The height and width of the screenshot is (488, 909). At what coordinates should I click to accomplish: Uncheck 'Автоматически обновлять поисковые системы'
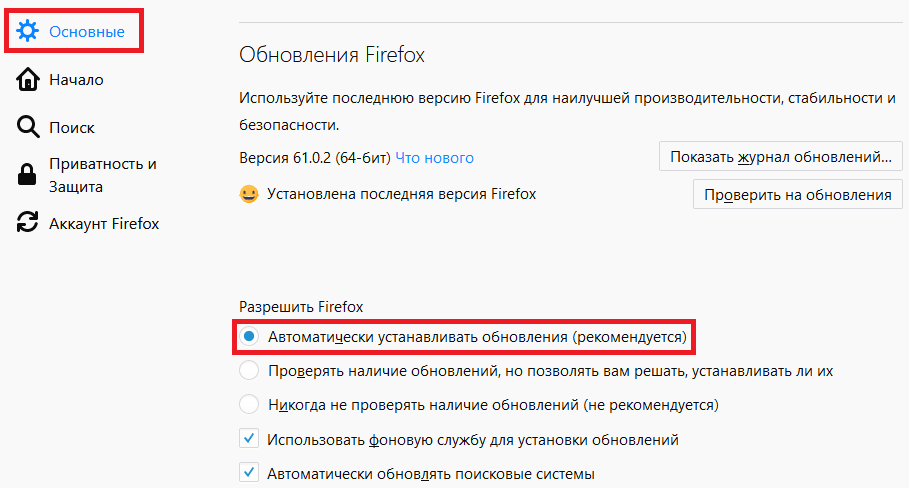pyautogui.click(x=250, y=472)
